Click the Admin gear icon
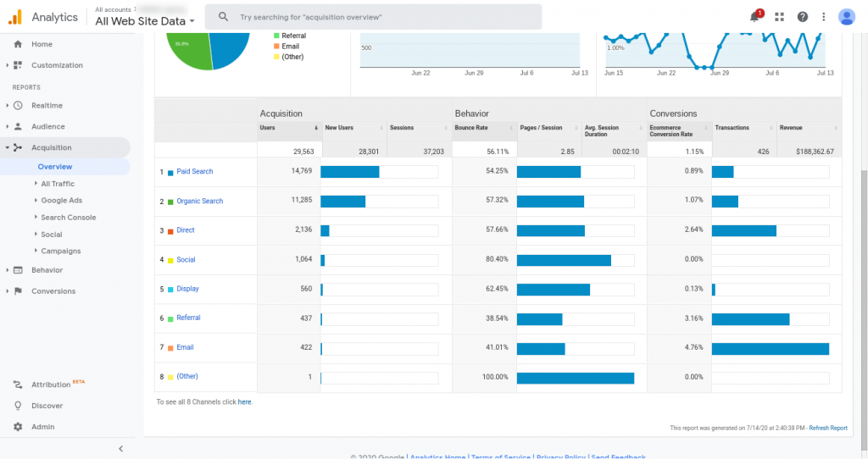 (19, 427)
